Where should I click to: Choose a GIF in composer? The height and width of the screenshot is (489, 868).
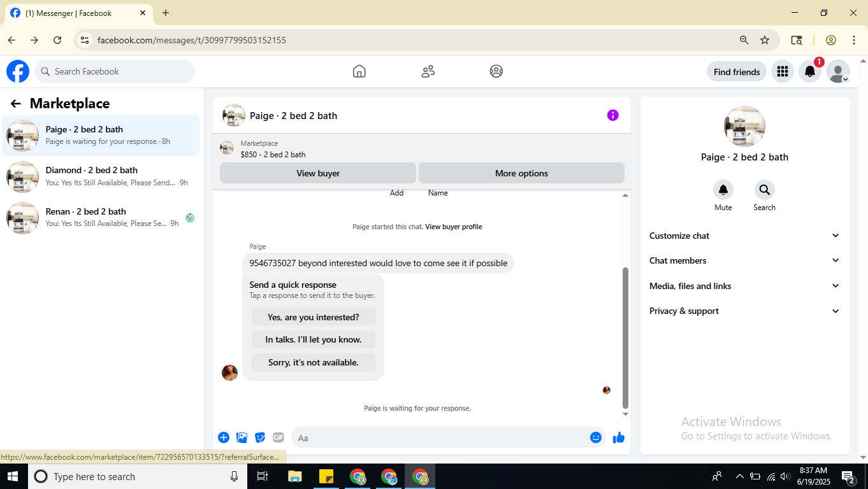pyautogui.click(x=278, y=437)
